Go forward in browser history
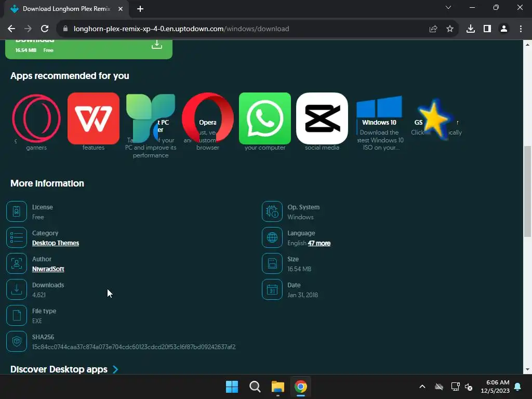The width and height of the screenshot is (532, 399). click(28, 29)
